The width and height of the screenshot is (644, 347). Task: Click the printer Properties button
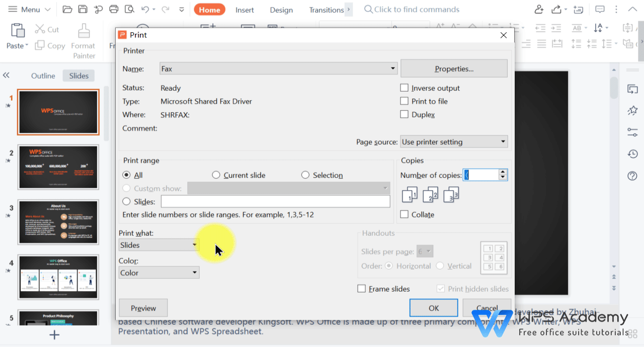(454, 68)
